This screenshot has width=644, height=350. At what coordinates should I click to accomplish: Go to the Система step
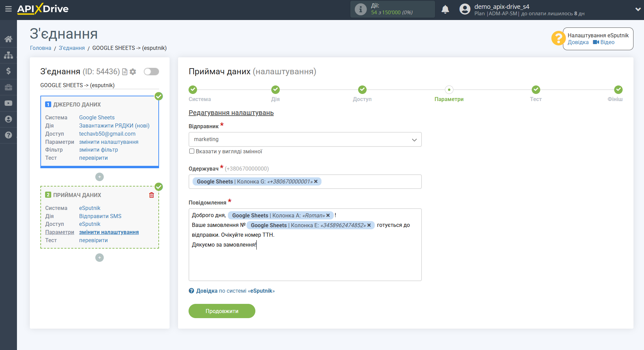pyautogui.click(x=193, y=90)
